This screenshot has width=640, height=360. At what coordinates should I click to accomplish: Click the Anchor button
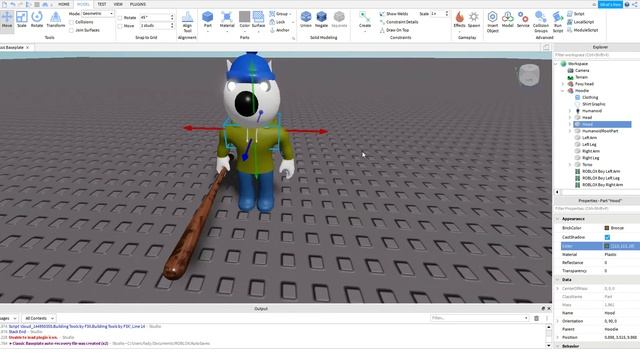[x=280, y=30]
